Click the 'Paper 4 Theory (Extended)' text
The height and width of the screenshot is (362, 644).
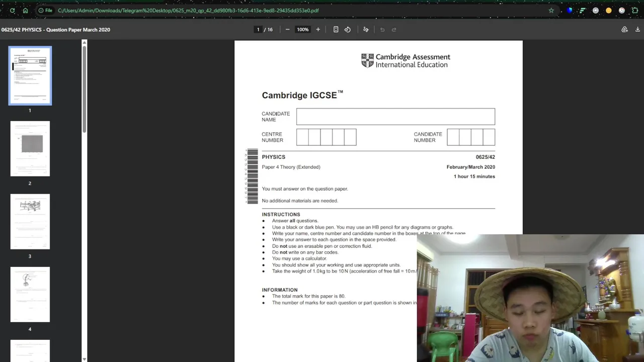tap(291, 167)
